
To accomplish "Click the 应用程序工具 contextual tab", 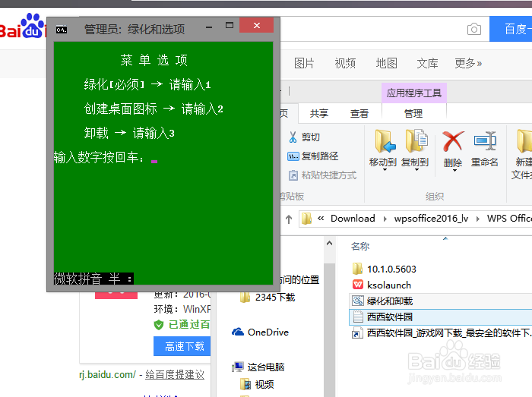I will pos(414,93).
